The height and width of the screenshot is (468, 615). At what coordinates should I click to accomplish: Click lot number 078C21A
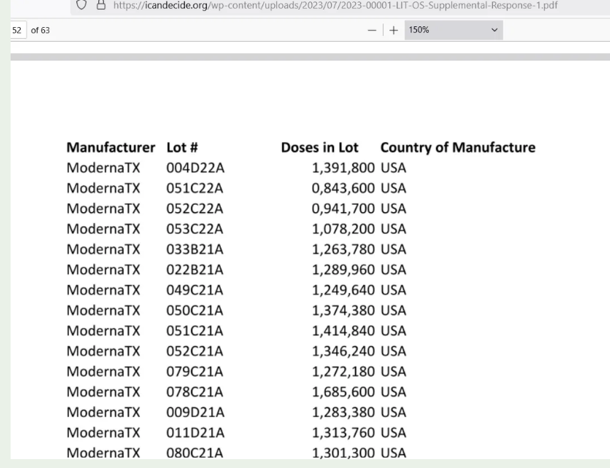(195, 392)
